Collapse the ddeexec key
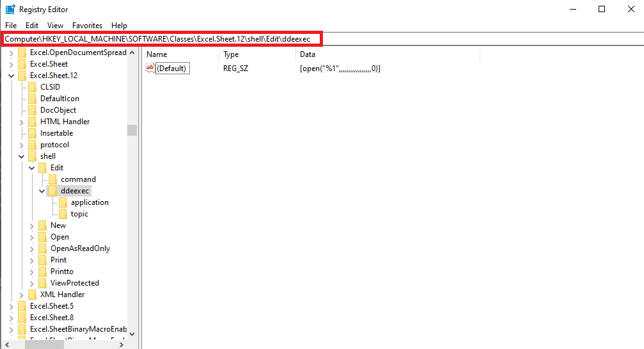 pyautogui.click(x=42, y=191)
